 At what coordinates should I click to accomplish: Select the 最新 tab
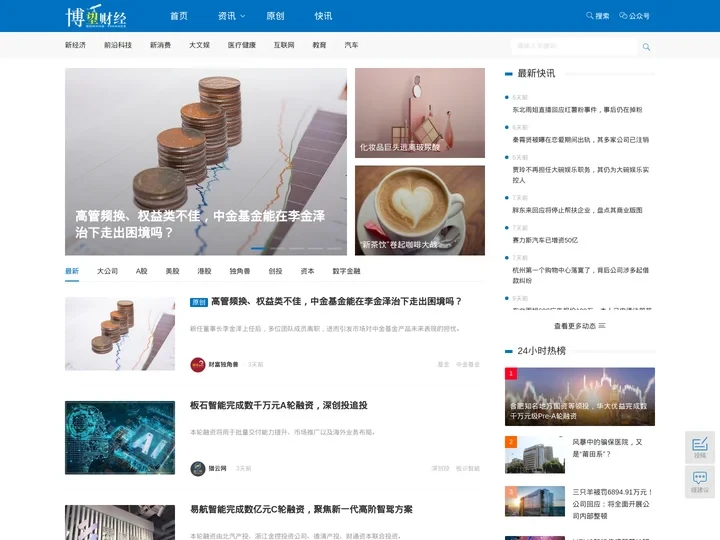pos(72,271)
